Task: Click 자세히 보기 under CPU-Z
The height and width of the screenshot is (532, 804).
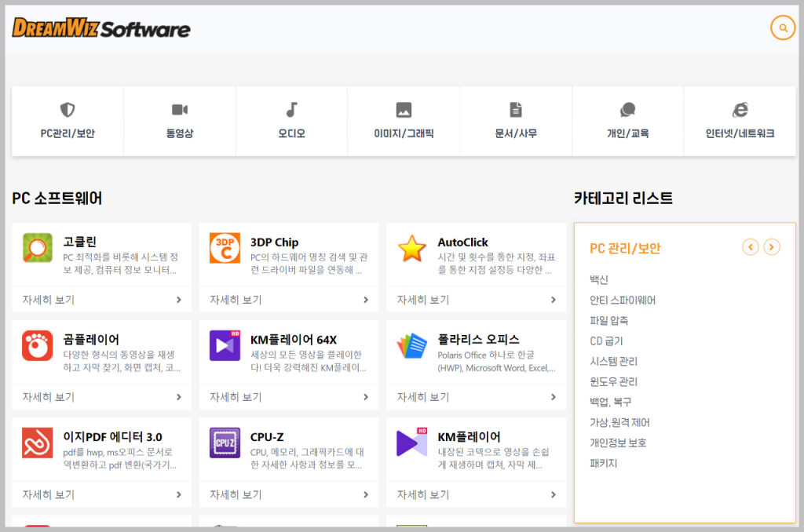Action: (x=236, y=494)
